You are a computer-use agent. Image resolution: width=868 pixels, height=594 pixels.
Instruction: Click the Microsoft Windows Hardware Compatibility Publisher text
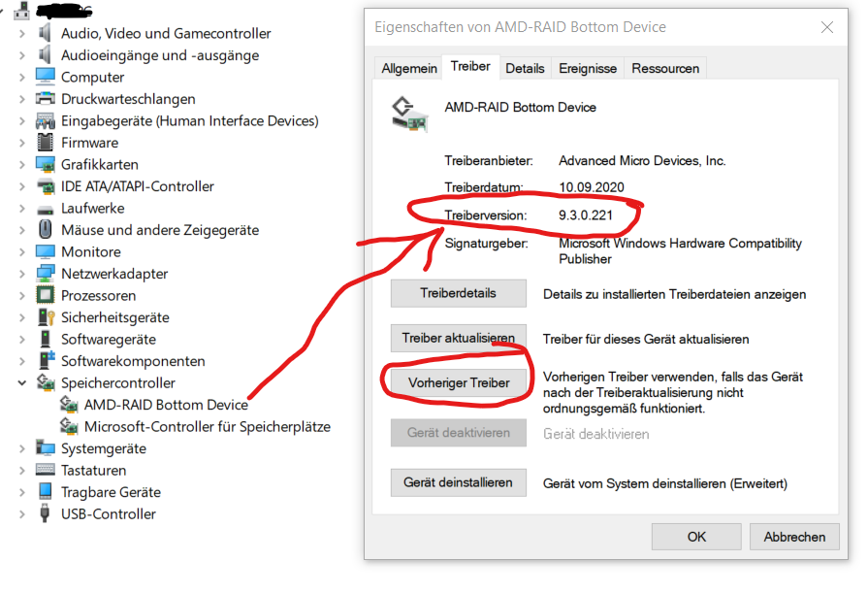pyautogui.click(x=681, y=251)
